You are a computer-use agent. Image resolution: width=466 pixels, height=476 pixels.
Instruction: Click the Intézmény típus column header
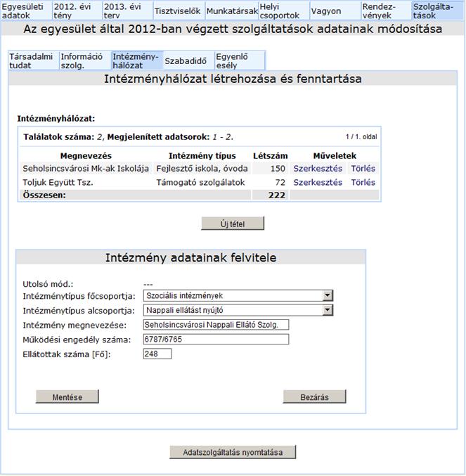(x=202, y=156)
